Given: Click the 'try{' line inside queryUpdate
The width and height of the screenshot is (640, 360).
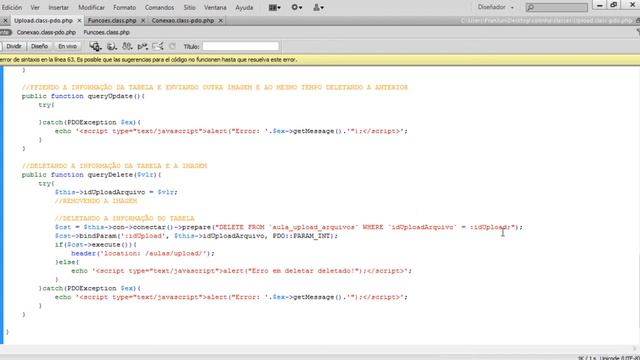Looking at the screenshot, I should click(46, 105).
